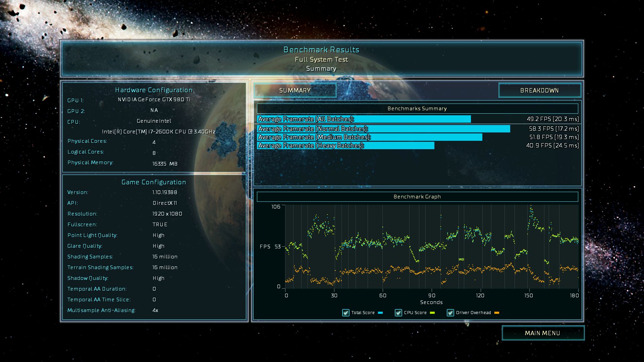Click the API DirectX 11 value
Viewport: 644px width, 362px height.
click(165, 203)
